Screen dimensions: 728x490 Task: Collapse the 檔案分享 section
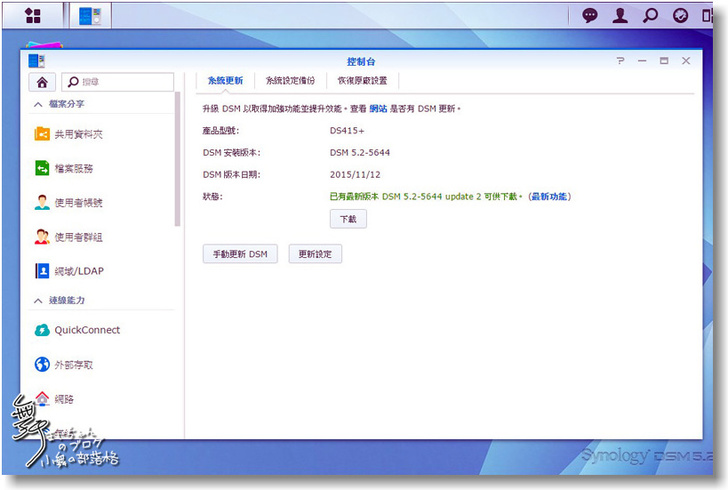(38, 104)
